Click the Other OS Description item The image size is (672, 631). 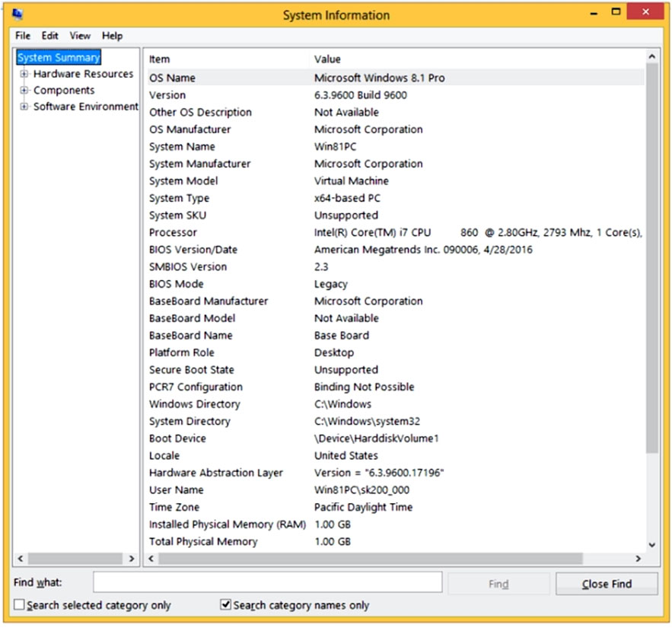point(201,113)
